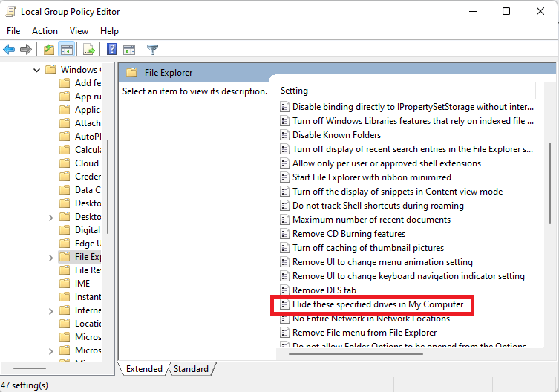Click the Forward arrow toolbar icon
This screenshot has height=392, width=559.
point(26,49)
